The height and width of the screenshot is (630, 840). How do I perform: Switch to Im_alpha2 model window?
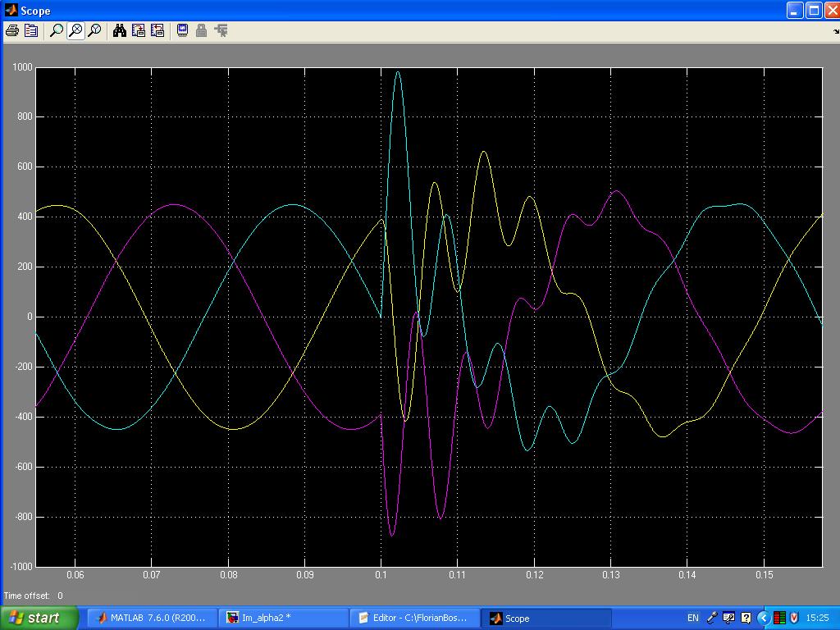click(284, 618)
